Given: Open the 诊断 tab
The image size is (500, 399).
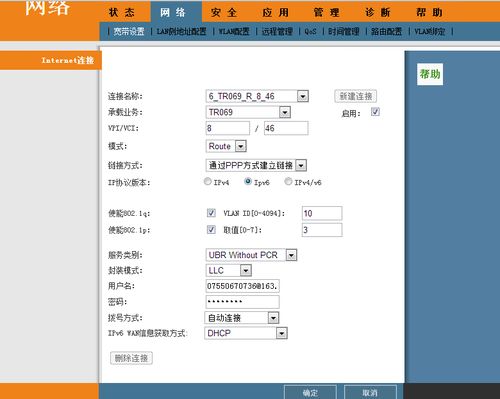Looking at the screenshot, I should tap(378, 13).
